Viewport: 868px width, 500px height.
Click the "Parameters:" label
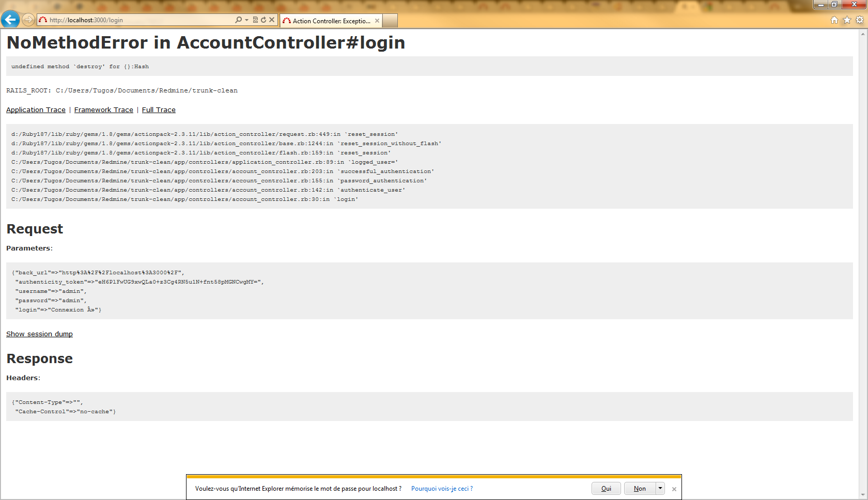[x=29, y=248]
